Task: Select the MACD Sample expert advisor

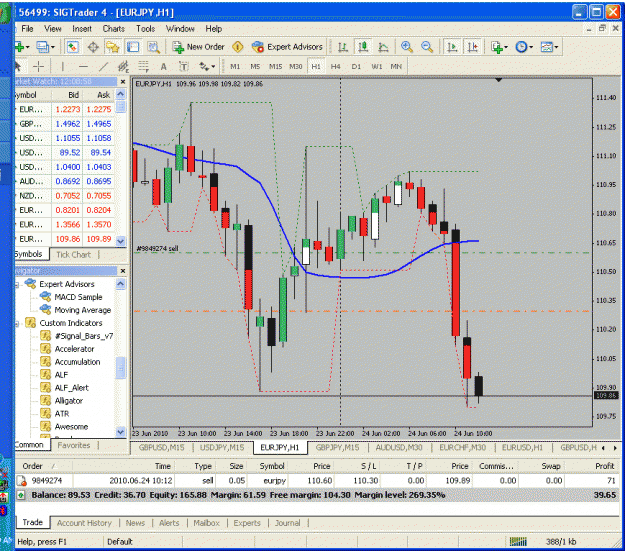Action: (x=79, y=297)
